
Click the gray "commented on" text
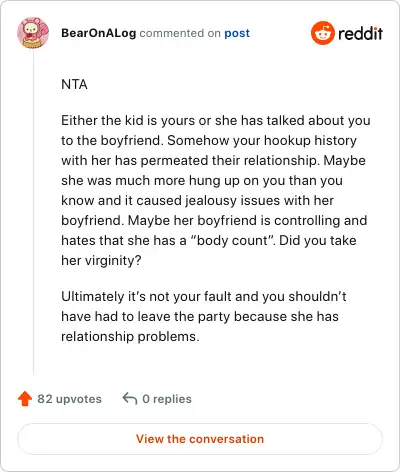(180, 33)
